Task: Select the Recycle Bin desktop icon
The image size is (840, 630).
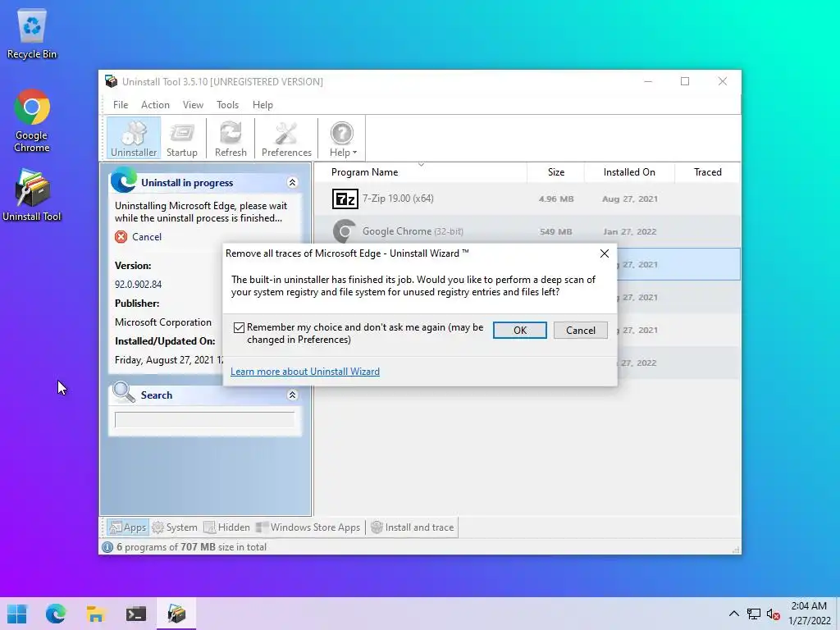Action: tap(32, 34)
